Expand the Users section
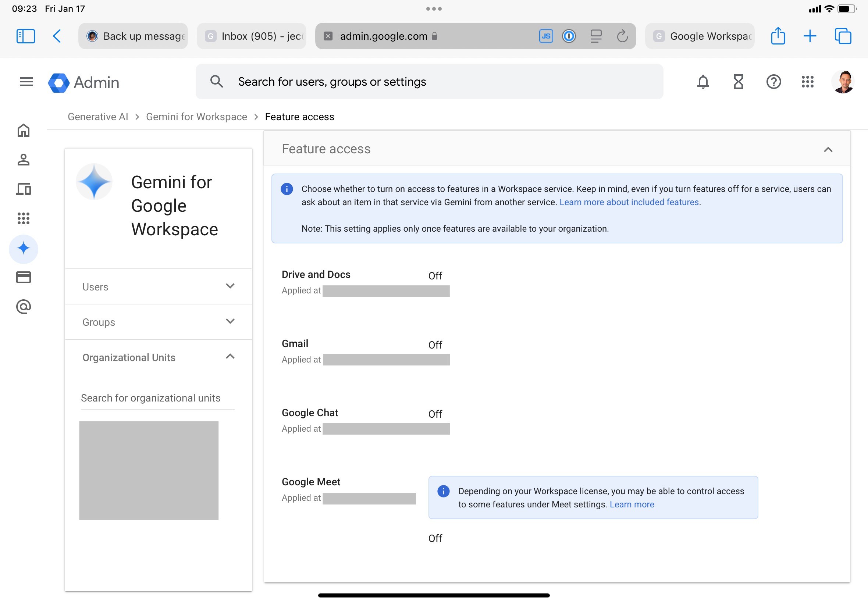 coord(158,287)
